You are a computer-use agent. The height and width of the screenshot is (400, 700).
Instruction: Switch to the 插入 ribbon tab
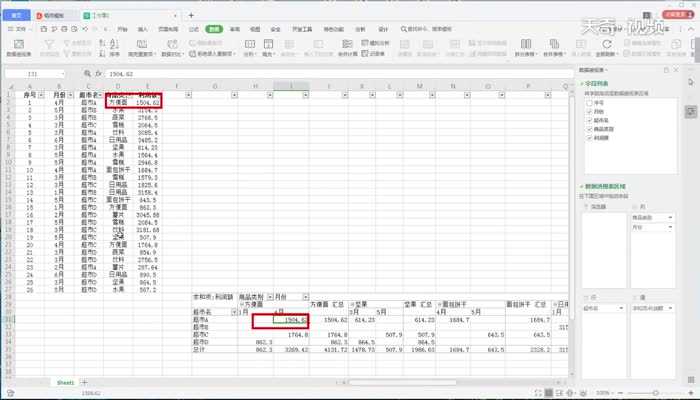tap(142, 30)
